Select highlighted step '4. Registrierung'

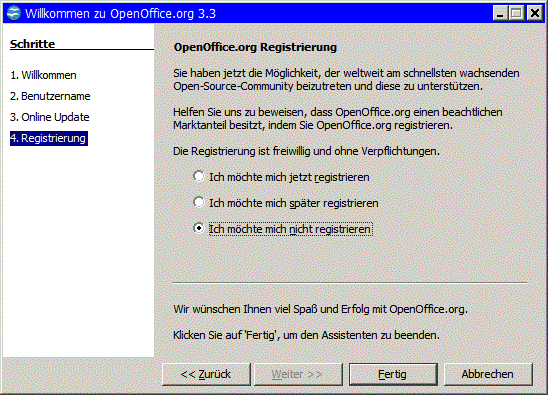click(x=49, y=138)
